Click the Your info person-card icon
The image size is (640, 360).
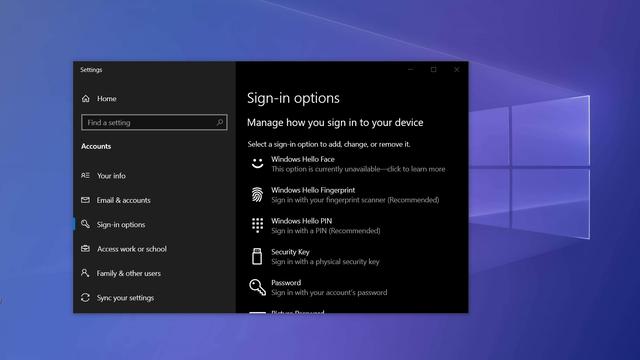[85, 176]
